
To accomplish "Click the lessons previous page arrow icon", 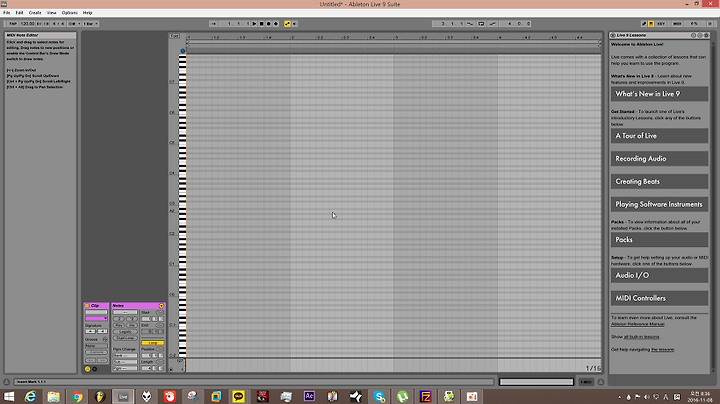I will [x=693, y=35].
